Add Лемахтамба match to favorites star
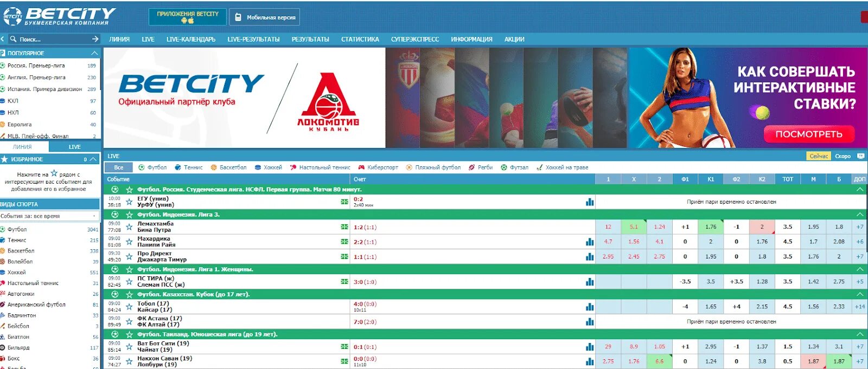The width and height of the screenshot is (868, 369). click(129, 227)
